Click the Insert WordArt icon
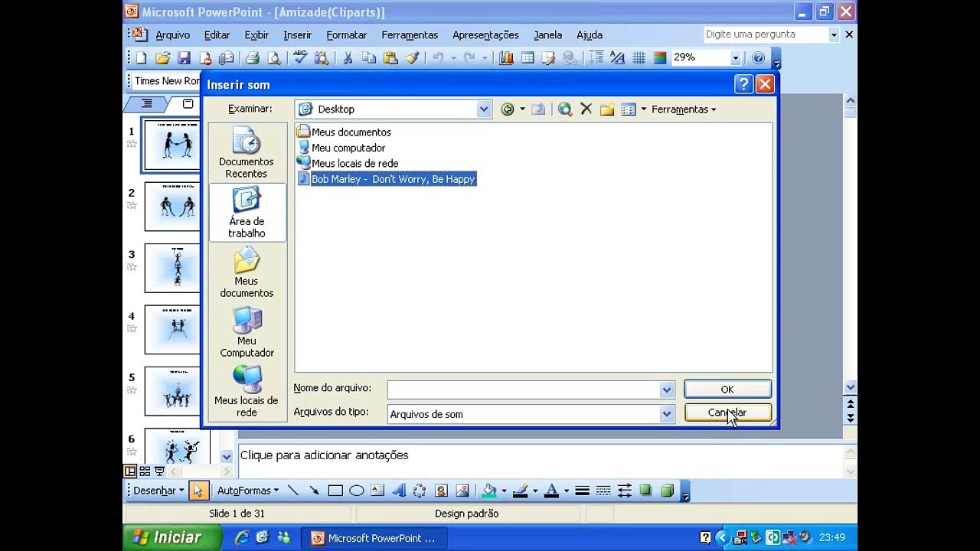This screenshot has width=980, height=551. 398,491
